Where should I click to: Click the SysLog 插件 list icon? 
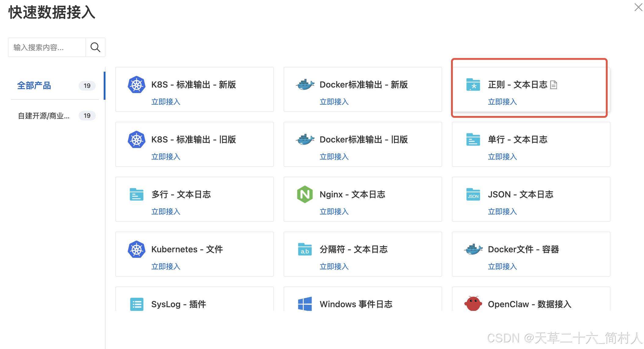tap(136, 304)
